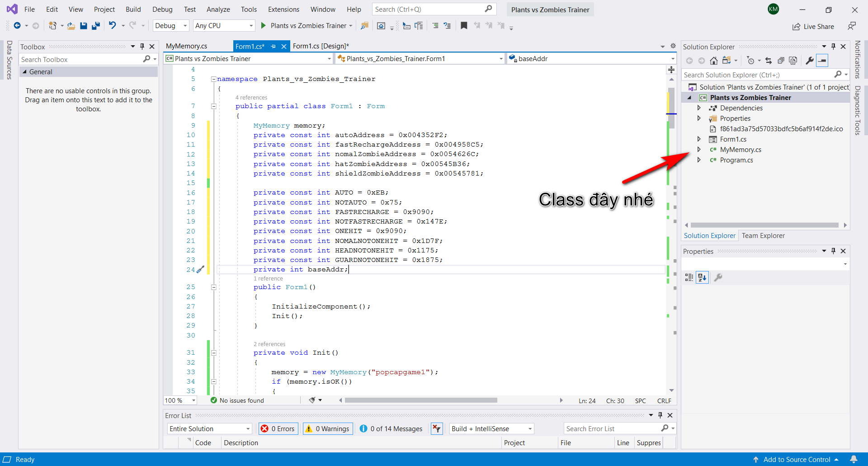
Task: Click the clear filter icon in Error List
Action: [436, 429]
